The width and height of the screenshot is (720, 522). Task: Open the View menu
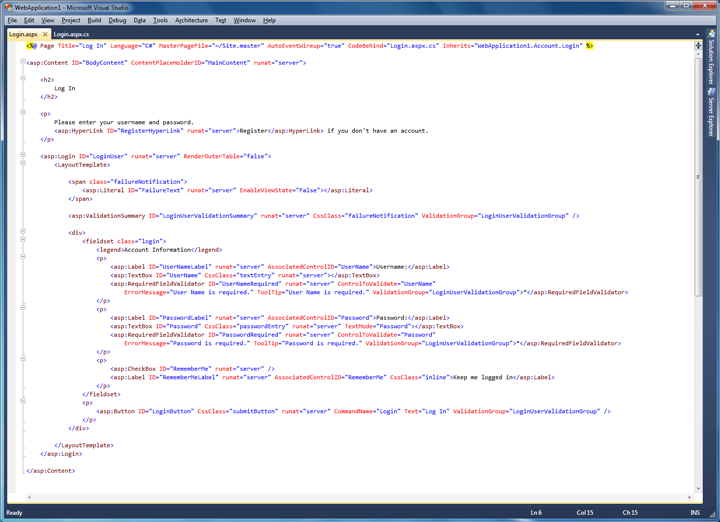point(48,20)
